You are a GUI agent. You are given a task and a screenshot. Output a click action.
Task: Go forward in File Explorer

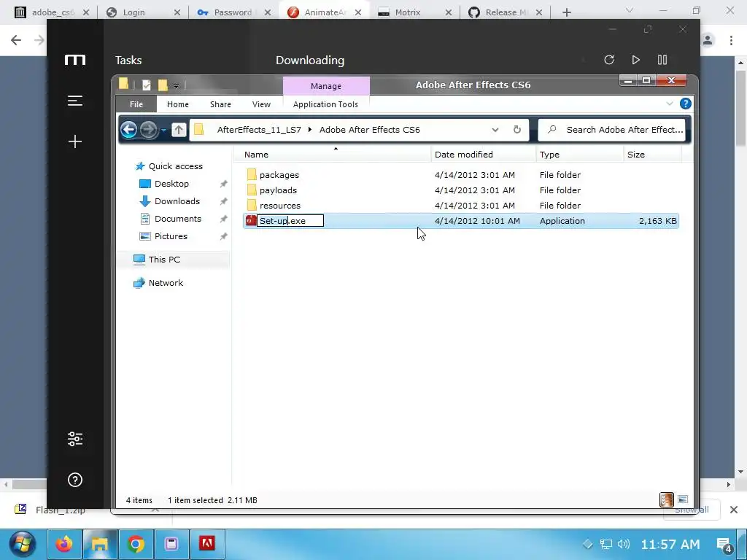pyautogui.click(x=148, y=130)
